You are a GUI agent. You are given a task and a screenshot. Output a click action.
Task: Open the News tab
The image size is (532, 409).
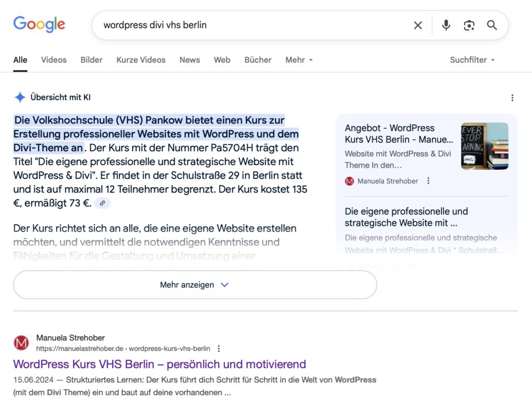(190, 60)
